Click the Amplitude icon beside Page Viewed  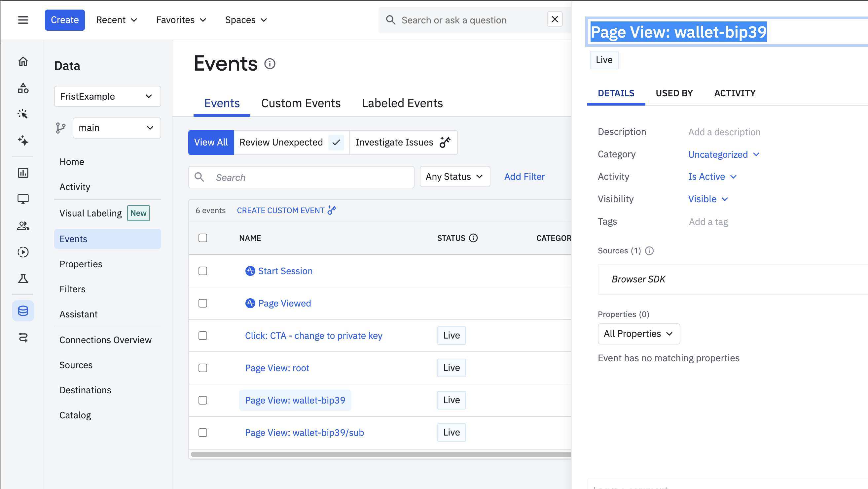[x=250, y=303]
